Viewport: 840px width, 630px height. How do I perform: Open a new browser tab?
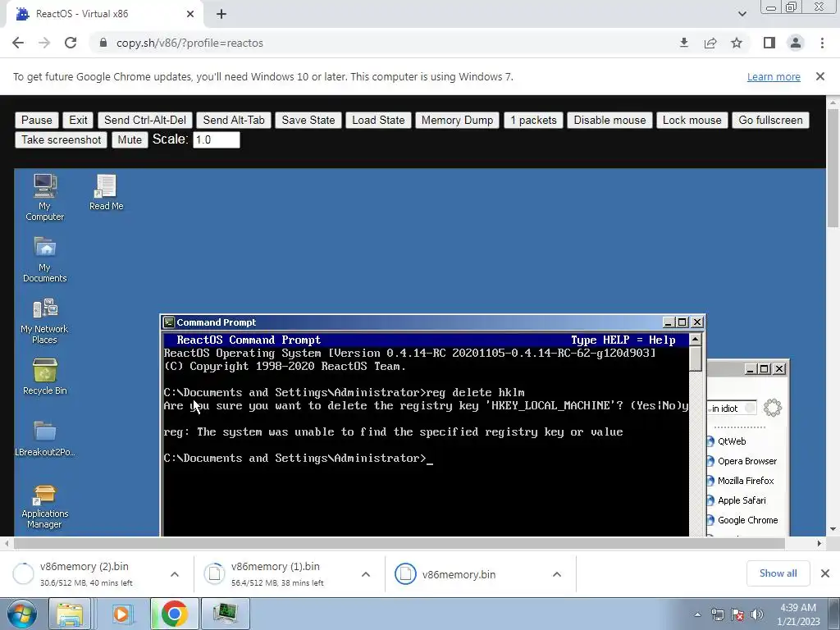click(x=221, y=14)
